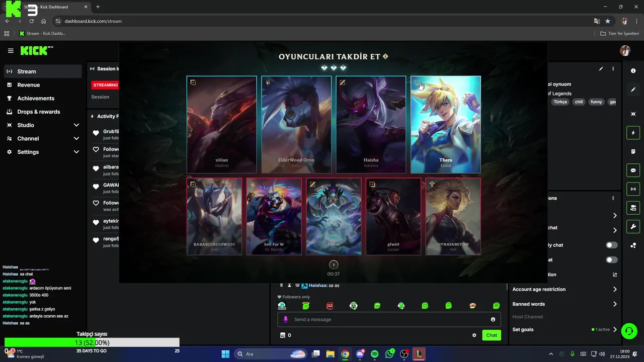The height and width of the screenshot is (362, 644).
Task: Open a new browser tab
Action: click(98, 7)
